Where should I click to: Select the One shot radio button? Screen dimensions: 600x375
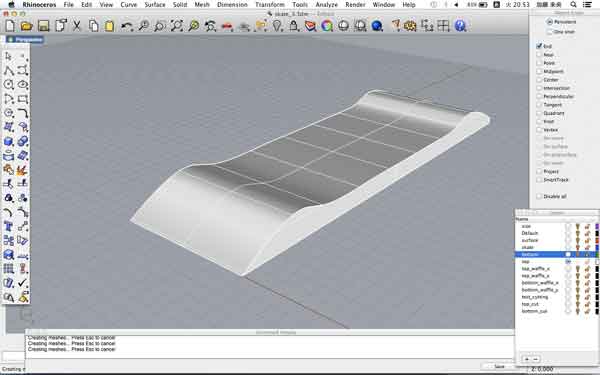tap(550, 32)
